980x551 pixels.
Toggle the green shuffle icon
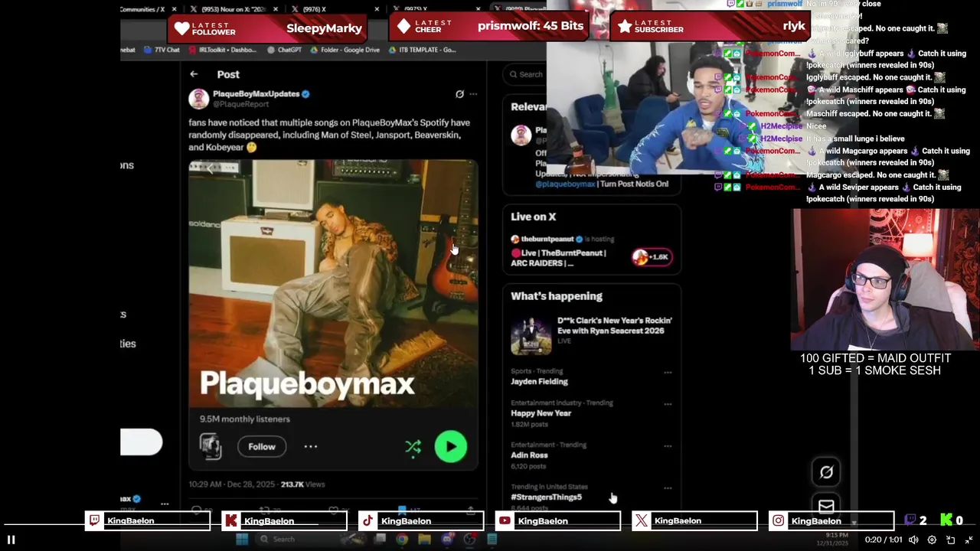coord(413,448)
